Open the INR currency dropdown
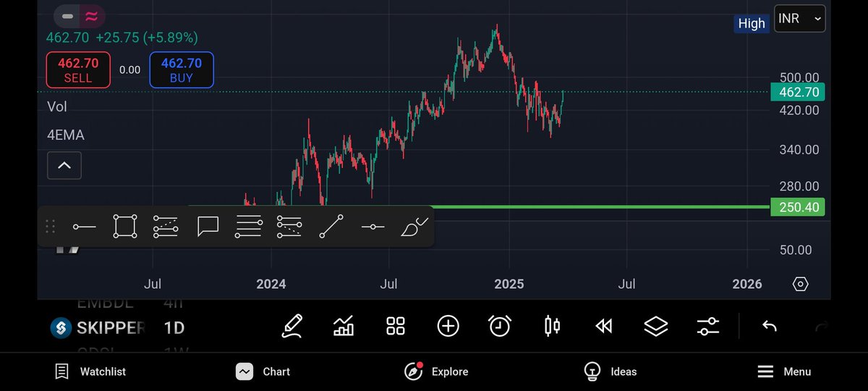 tap(800, 20)
